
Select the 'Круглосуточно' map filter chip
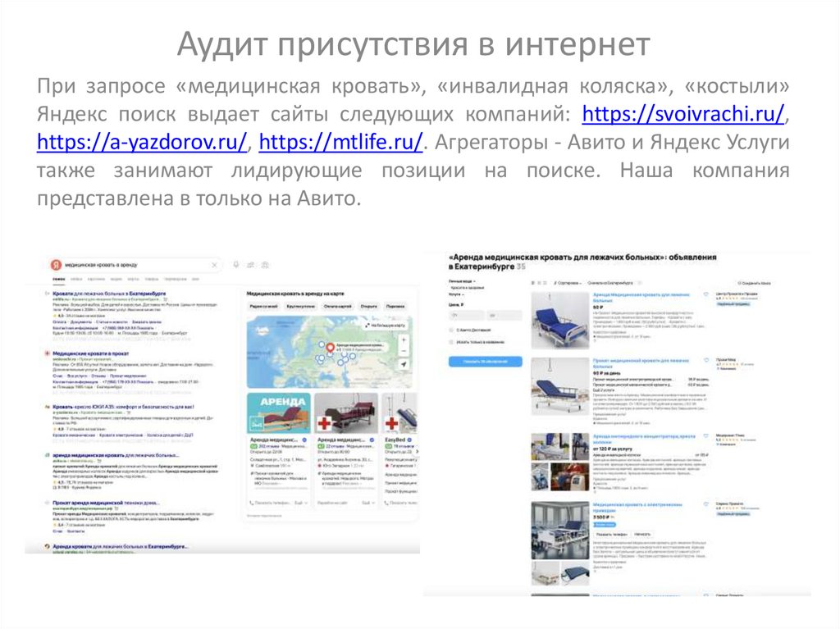click(300, 307)
